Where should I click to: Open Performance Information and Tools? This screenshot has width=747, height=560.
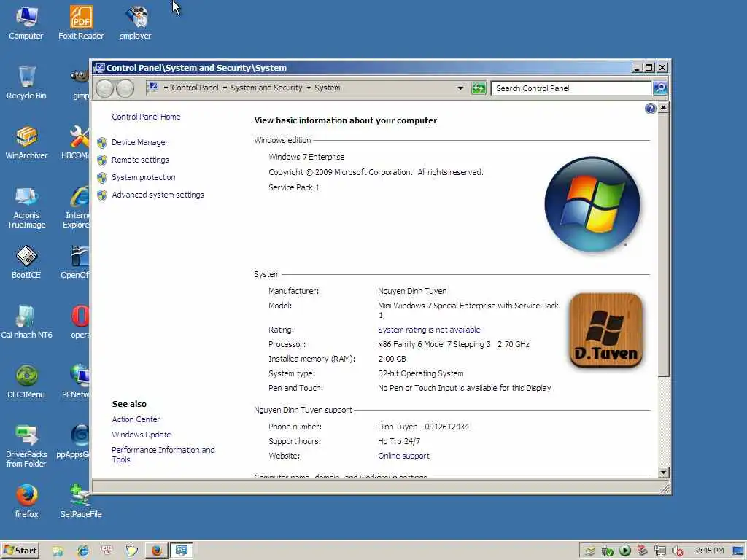click(163, 454)
